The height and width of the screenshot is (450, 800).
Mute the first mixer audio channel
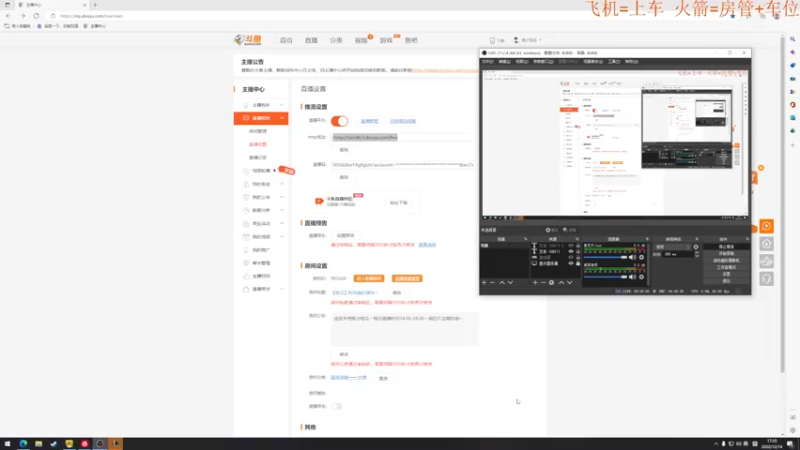coord(633,257)
